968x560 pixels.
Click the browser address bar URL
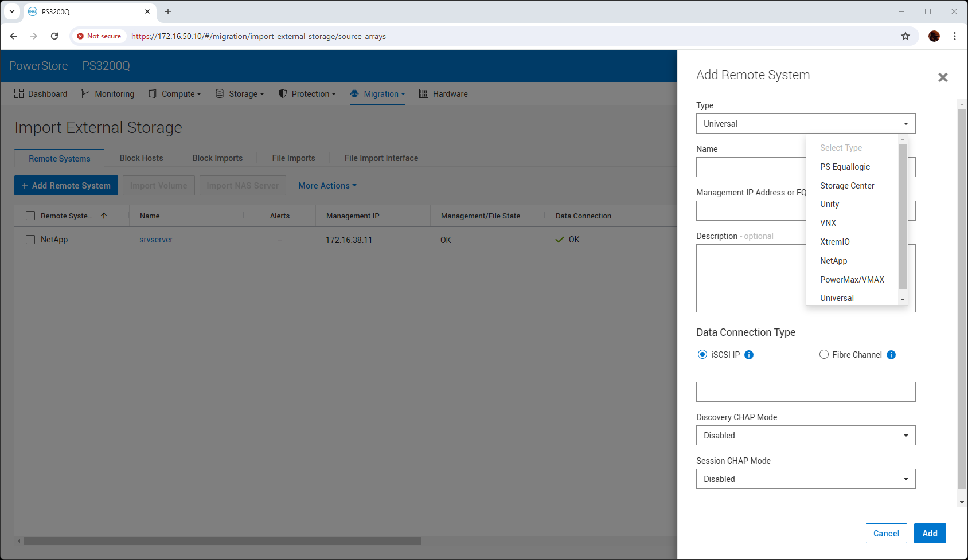(259, 36)
